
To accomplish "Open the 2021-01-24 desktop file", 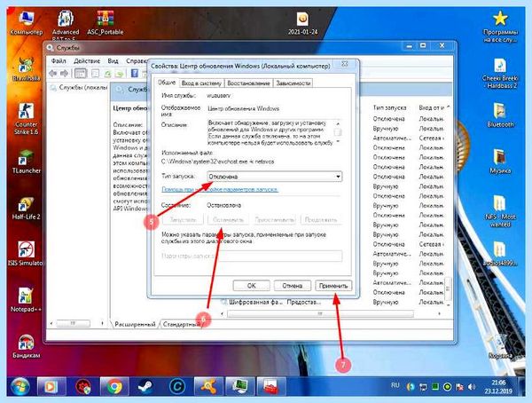I will [302, 24].
